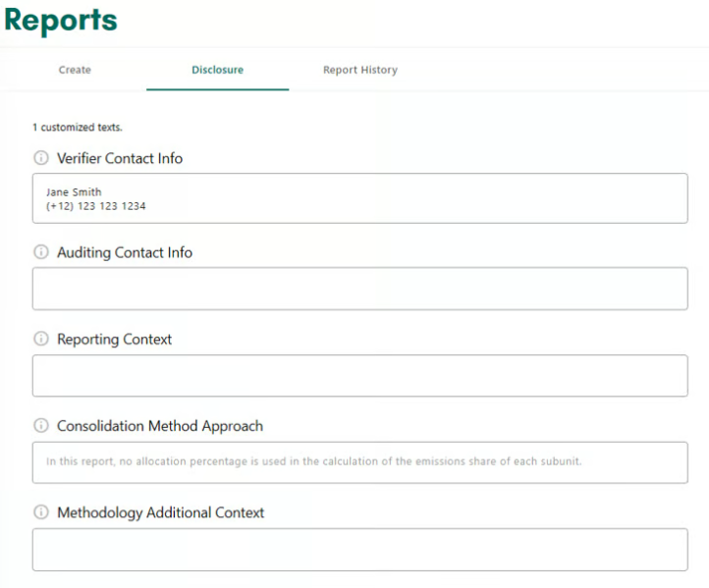Click info icon beside Consolidation Method Approach
The height and width of the screenshot is (588, 709).
[41, 425]
